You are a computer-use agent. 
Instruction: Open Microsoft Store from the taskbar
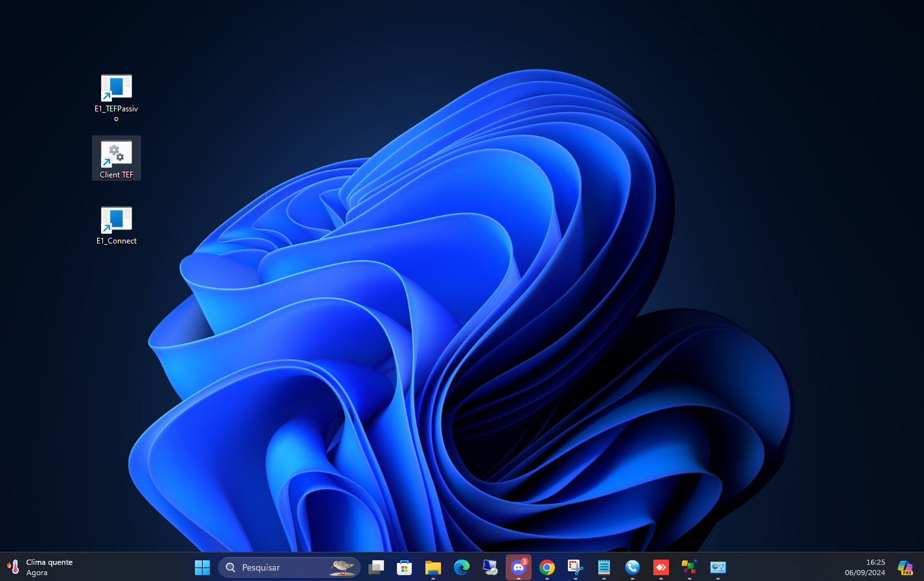(x=405, y=567)
